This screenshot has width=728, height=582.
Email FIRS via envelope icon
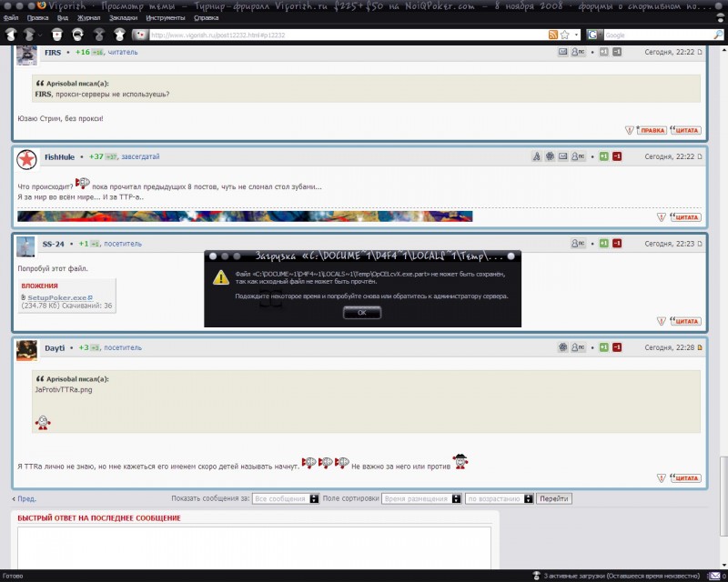(x=562, y=52)
